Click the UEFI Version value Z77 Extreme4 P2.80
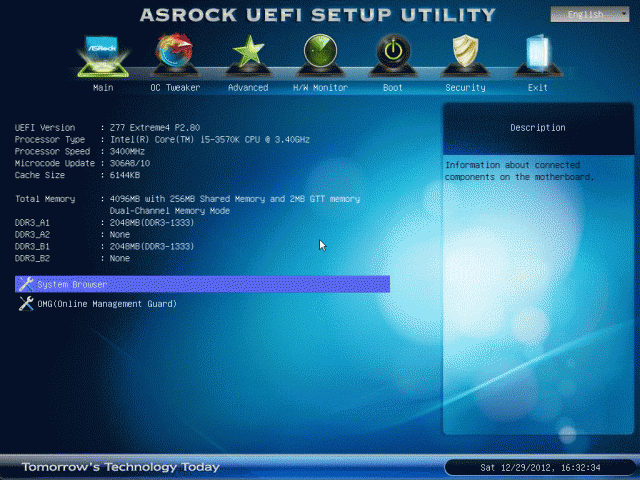This screenshot has height=480, width=640. tap(155, 128)
